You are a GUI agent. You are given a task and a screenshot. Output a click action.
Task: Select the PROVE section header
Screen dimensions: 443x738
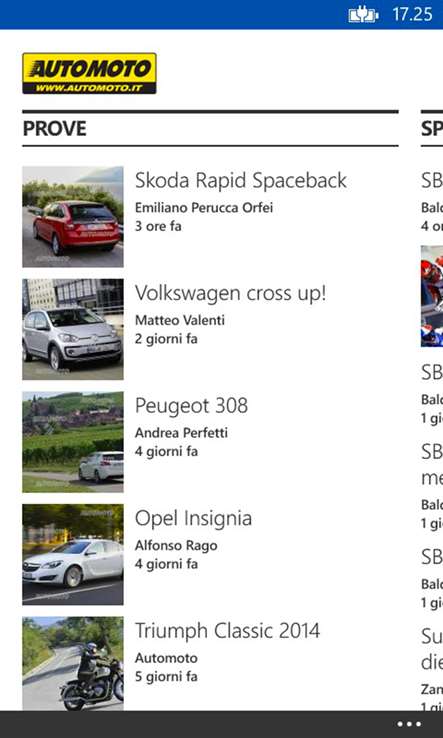click(55, 128)
